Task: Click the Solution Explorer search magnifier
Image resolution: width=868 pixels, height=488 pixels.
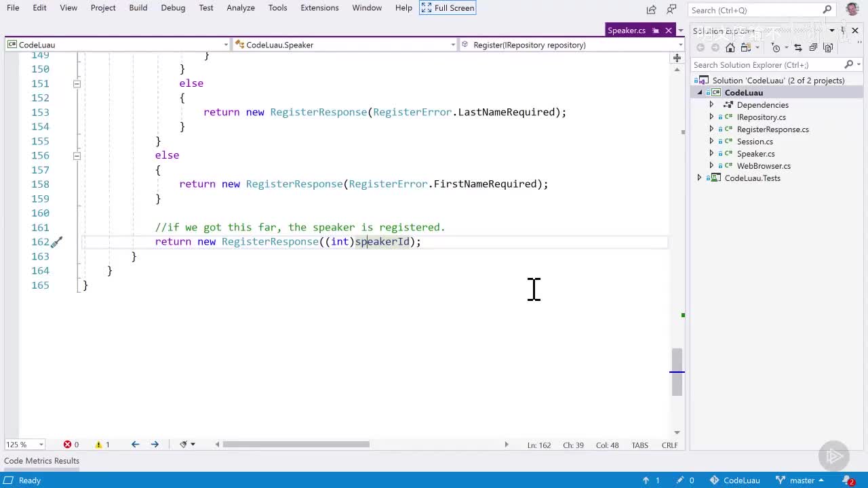Action: tap(848, 64)
